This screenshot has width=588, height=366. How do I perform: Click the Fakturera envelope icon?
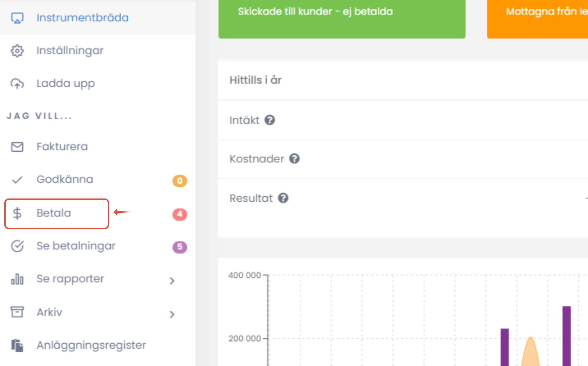[x=17, y=147]
